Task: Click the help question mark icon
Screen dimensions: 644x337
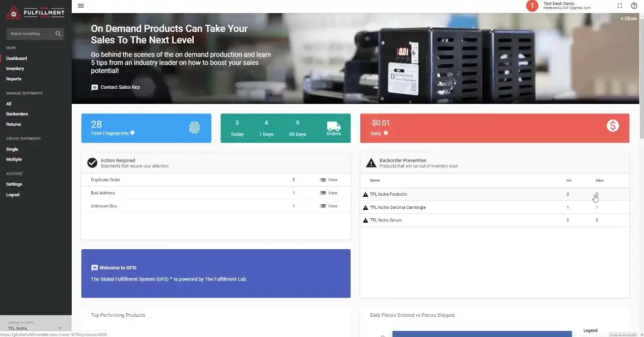Action: [x=634, y=6]
